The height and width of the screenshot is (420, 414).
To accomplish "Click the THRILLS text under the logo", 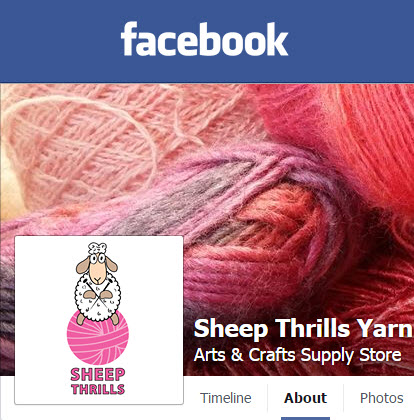I will tap(98, 389).
